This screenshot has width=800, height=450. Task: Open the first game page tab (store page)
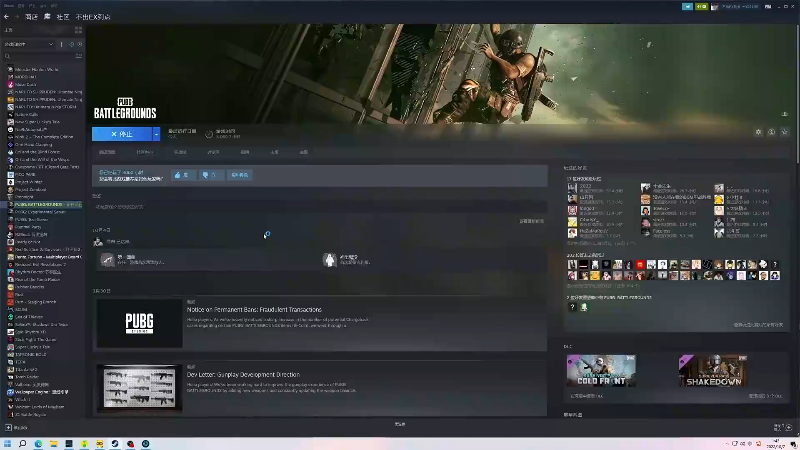(x=107, y=152)
